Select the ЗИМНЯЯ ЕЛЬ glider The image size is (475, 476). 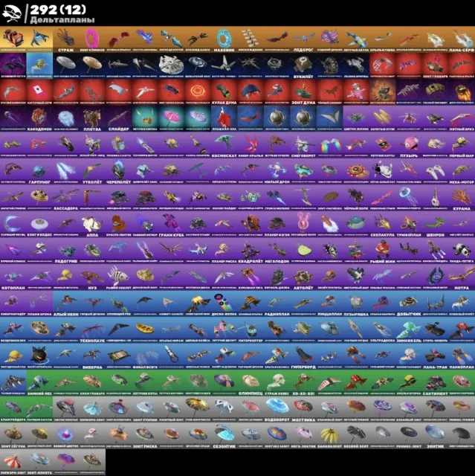click(409, 330)
